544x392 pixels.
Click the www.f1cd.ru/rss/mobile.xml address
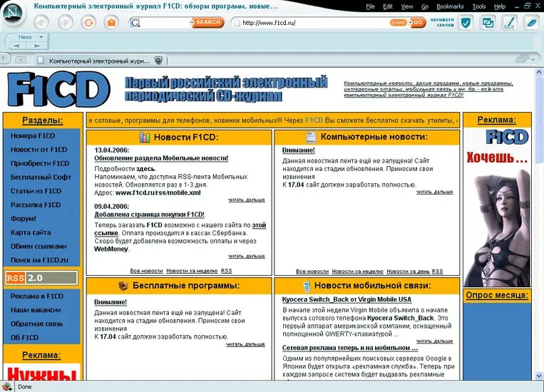pyautogui.click(x=158, y=193)
